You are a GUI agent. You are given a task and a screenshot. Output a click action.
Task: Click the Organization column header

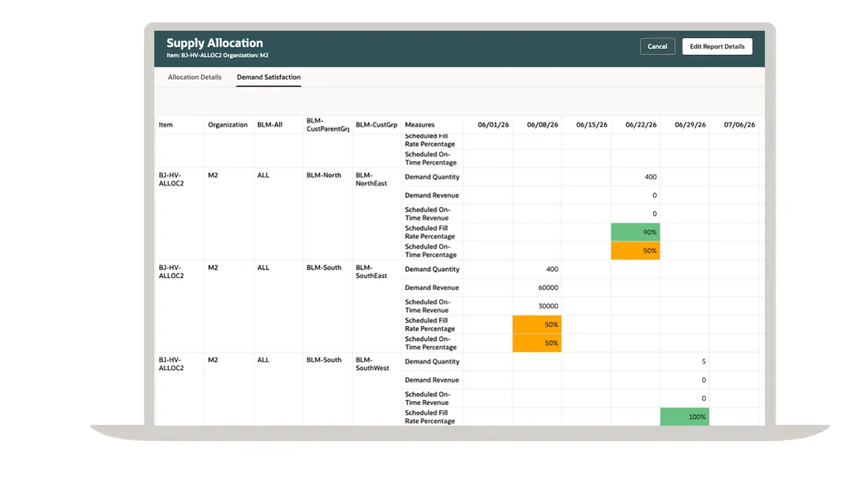pyautogui.click(x=227, y=125)
